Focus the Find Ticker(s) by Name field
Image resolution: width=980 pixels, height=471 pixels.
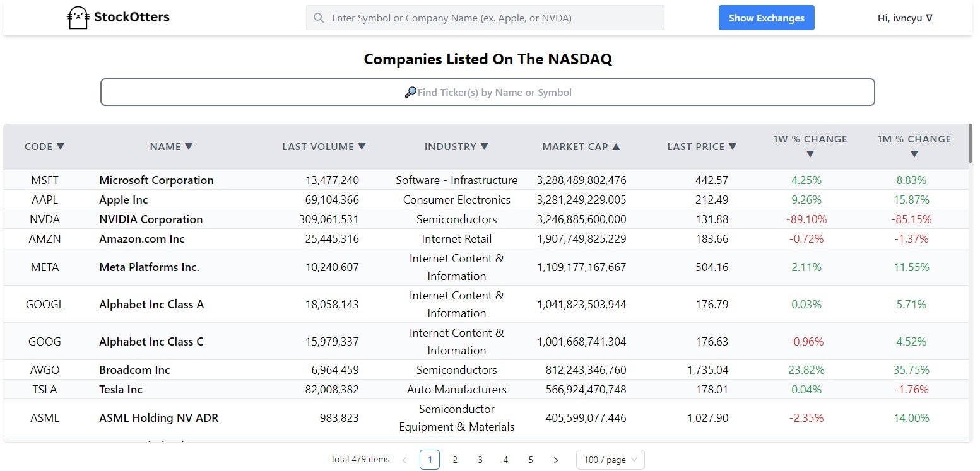click(487, 92)
